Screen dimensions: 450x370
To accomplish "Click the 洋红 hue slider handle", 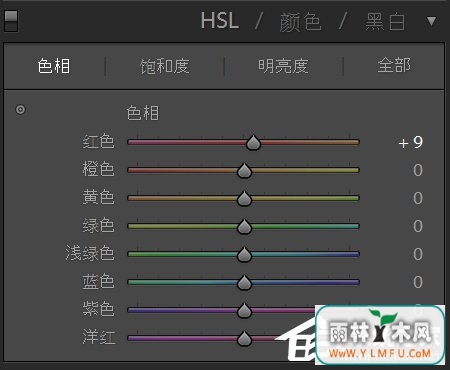I will (x=244, y=339).
